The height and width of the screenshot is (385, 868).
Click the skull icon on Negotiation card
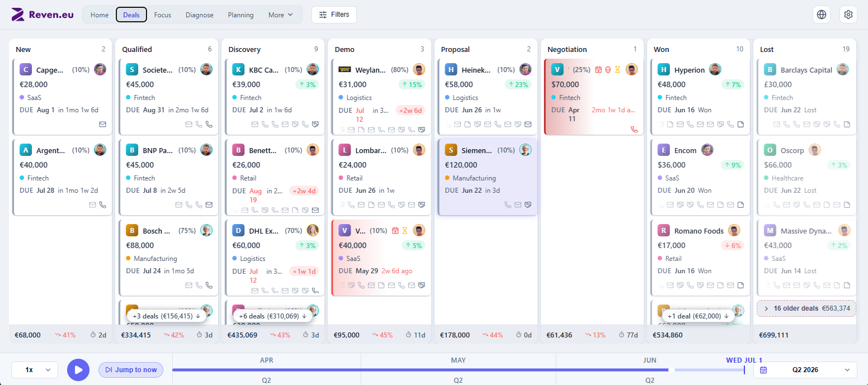[x=607, y=70]
